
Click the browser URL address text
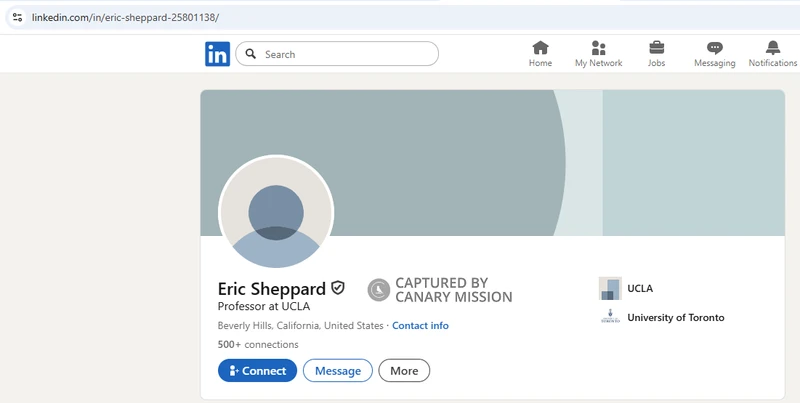[x=126, y=17]
